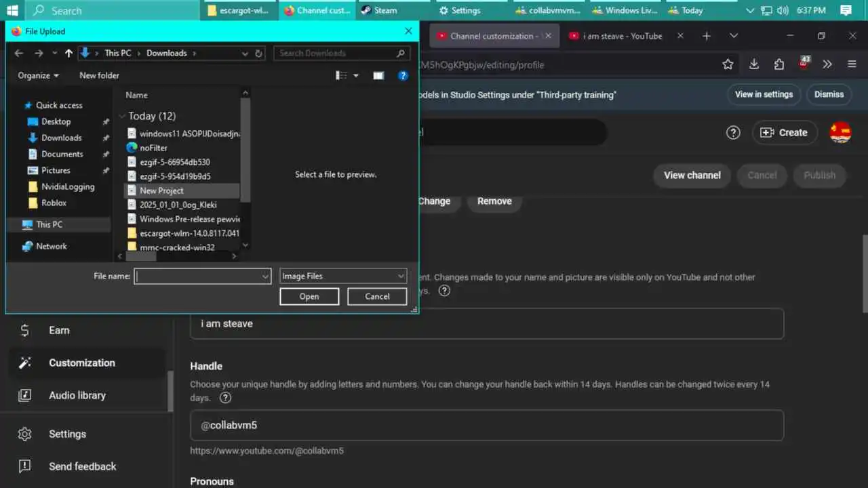Select the Windows Pre-release pewview file
Image resolution: width=868 pixels, height=488 pixels.
coord(183,219)
